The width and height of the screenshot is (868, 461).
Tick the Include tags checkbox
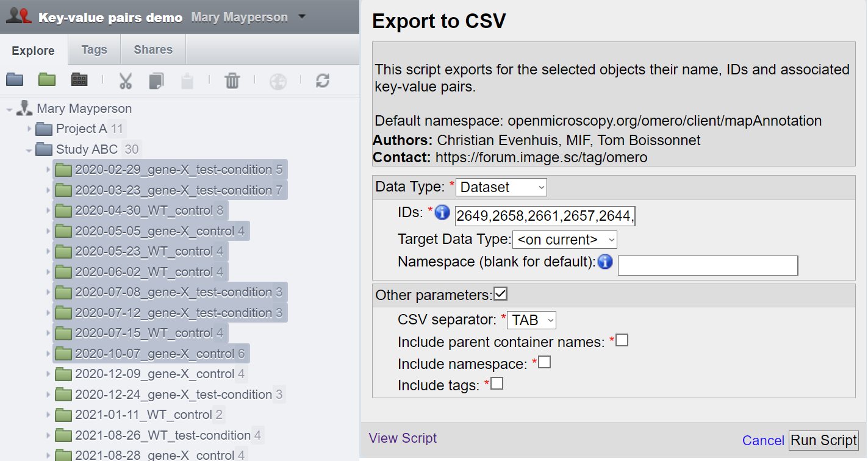(497, 384)
